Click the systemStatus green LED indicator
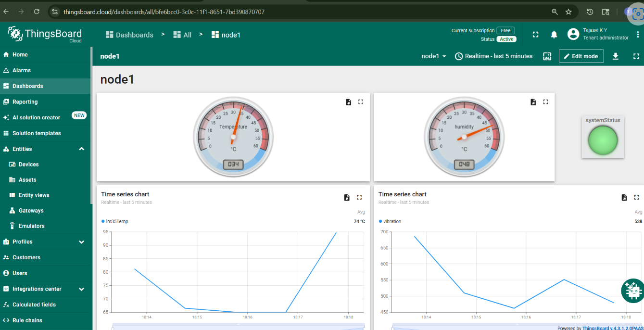Screen dimensions: 644x330 pos(603,140)
